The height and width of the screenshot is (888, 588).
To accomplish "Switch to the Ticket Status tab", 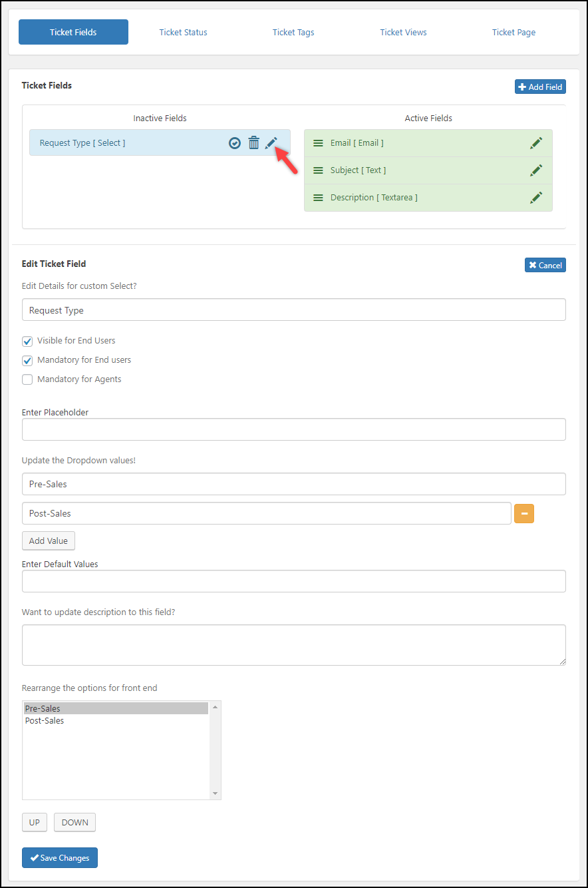I will (183, 32).
